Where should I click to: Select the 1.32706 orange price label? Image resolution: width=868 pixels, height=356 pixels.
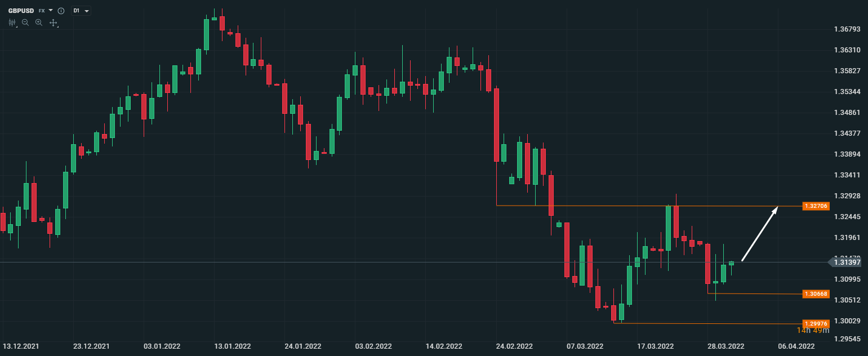pos(816,206)
